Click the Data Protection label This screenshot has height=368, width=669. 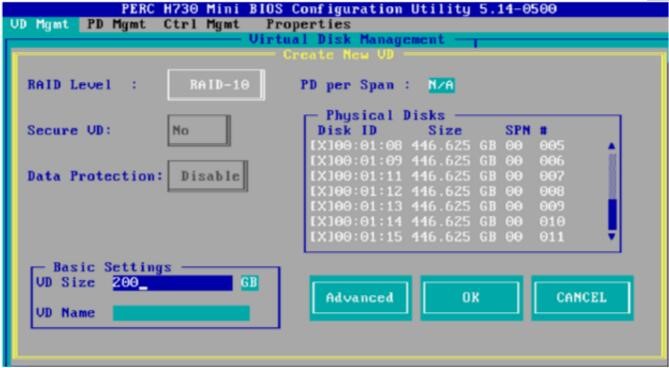96,176
